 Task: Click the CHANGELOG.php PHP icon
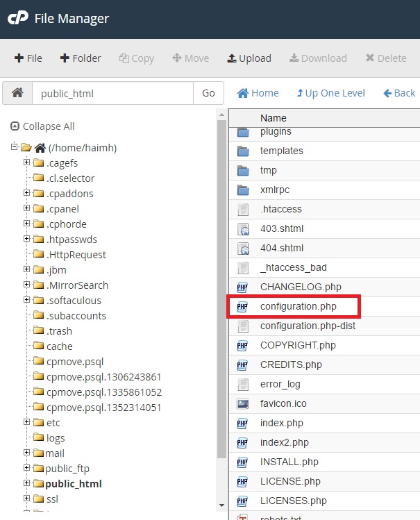(x=242, y=287)
